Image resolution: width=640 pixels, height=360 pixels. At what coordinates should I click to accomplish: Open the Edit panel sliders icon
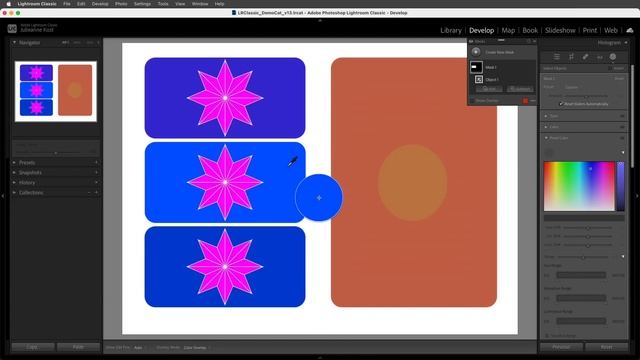click(x=557, y=57)
